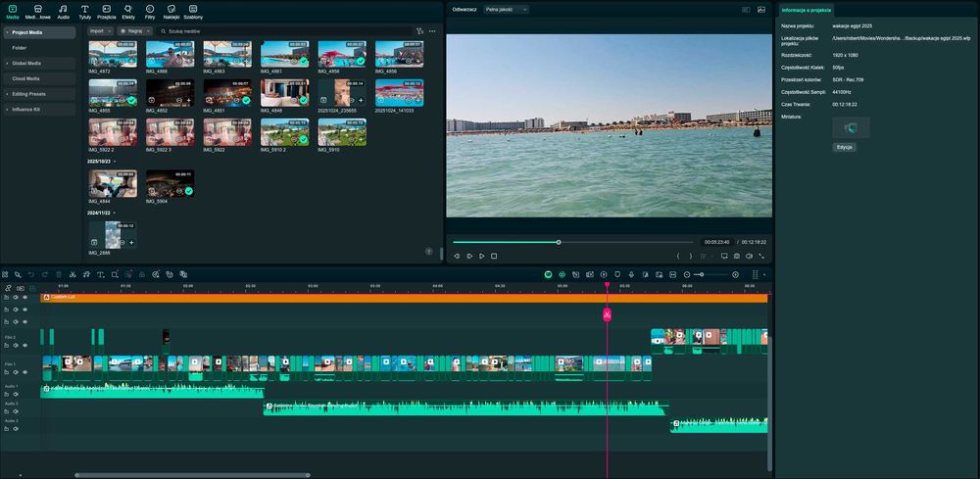The height and width of the screenshot is (479, 980).
Task: Collapse the 2025/10/23 date group
Action: click(115, 161)
